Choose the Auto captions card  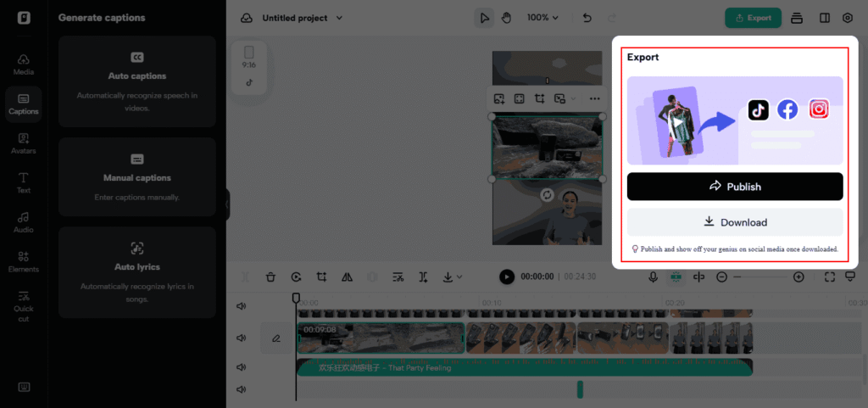[136, 81]
